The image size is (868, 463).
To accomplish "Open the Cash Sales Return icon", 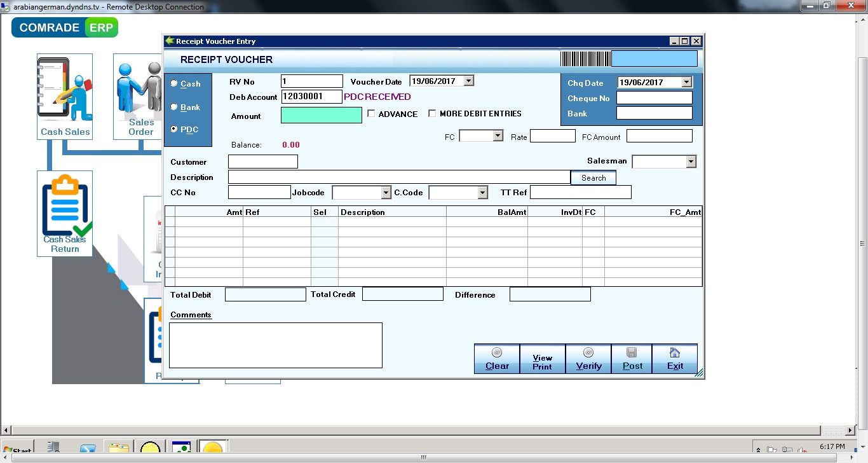I will point(64,207).
